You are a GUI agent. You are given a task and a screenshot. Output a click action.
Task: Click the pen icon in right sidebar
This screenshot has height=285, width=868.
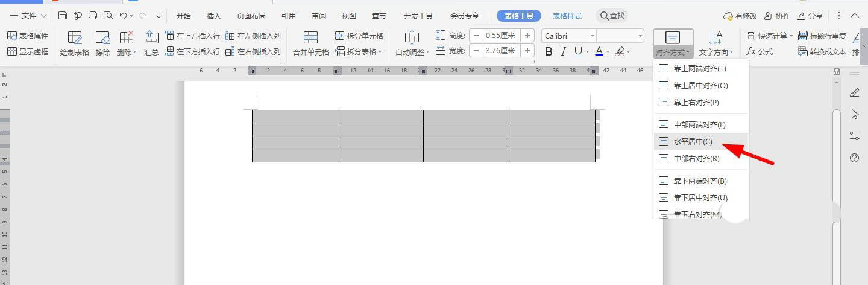point(854,92)
